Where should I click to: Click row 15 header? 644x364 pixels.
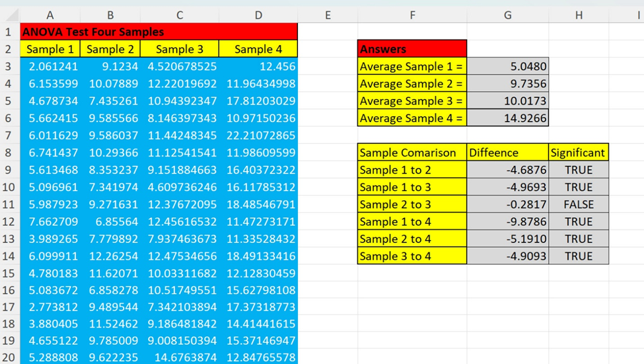pos(9,273)
